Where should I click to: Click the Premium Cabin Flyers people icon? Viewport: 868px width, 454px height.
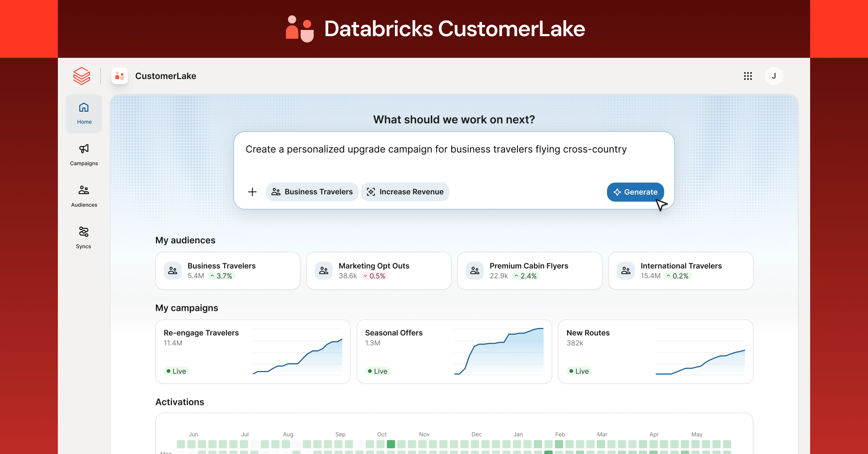[475, 271]
